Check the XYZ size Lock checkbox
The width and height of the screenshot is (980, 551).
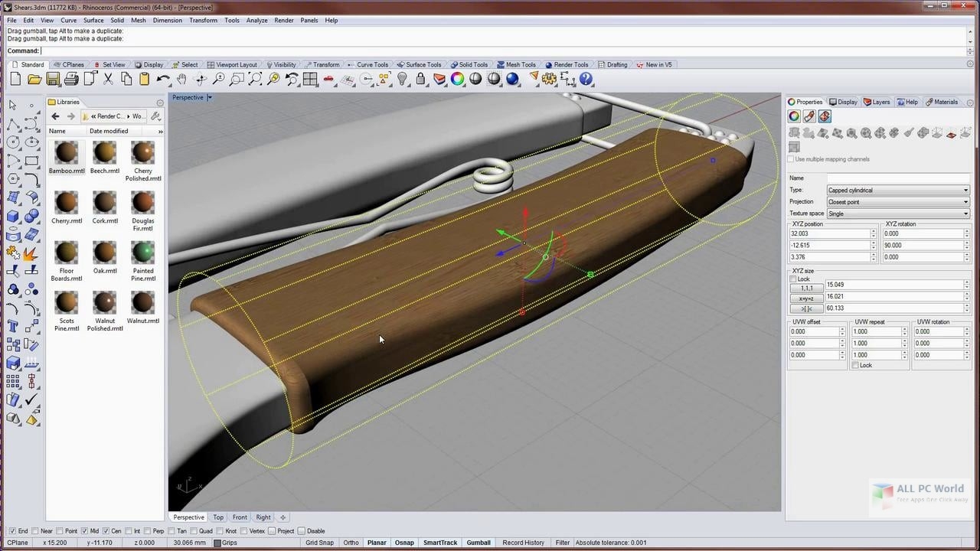(x=793, y=279)
